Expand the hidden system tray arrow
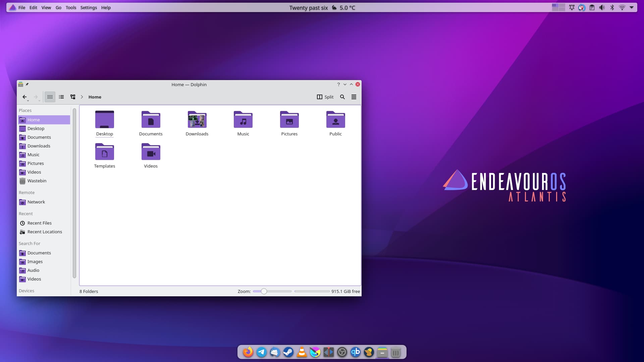Screen dimensions: 644x362 [x=632, y=7]
